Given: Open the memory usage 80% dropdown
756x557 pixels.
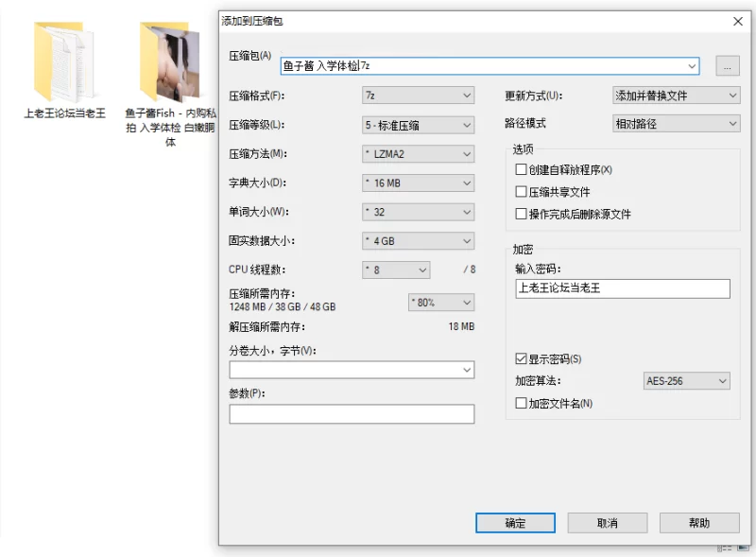Looking at the screenshot, I should click(441, 303).
